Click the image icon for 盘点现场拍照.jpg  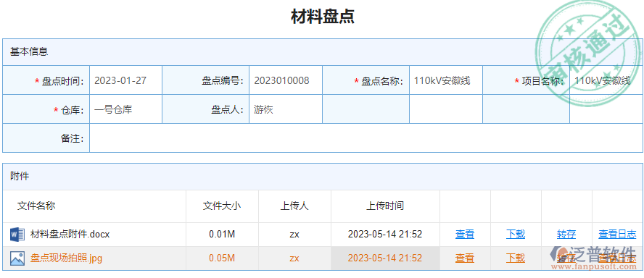click(x=17, y=258)
